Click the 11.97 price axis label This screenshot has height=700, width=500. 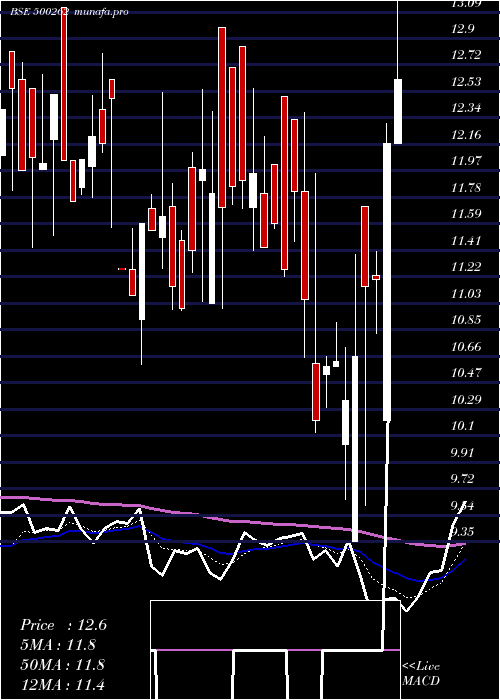467,161
